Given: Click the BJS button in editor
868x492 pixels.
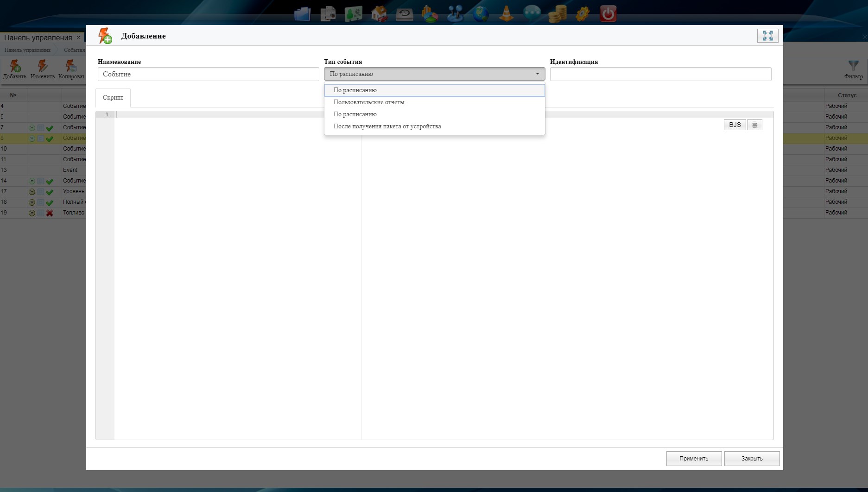Looking at the screenshot, I should coord(735,125).
